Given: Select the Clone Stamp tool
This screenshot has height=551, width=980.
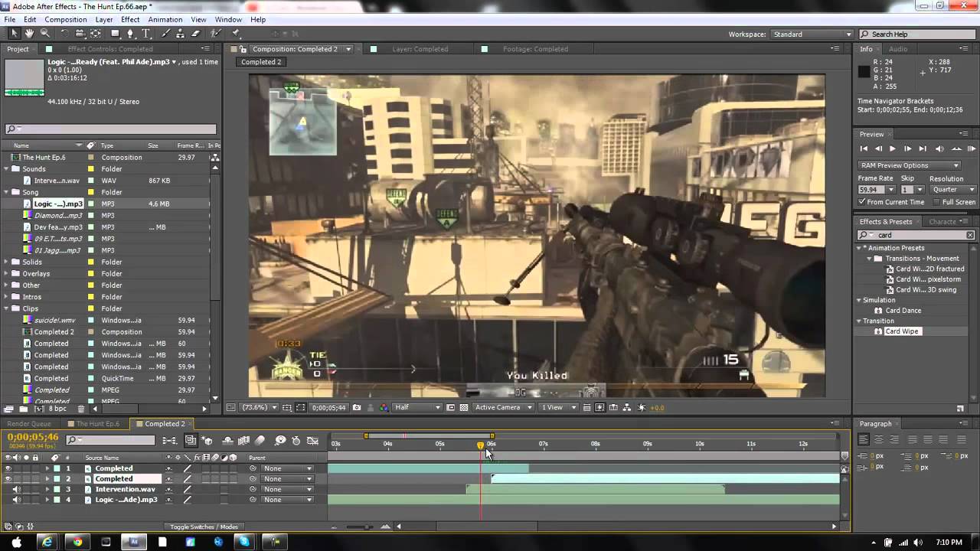Looking at the screenshot, I should click(x=180, y=34).
